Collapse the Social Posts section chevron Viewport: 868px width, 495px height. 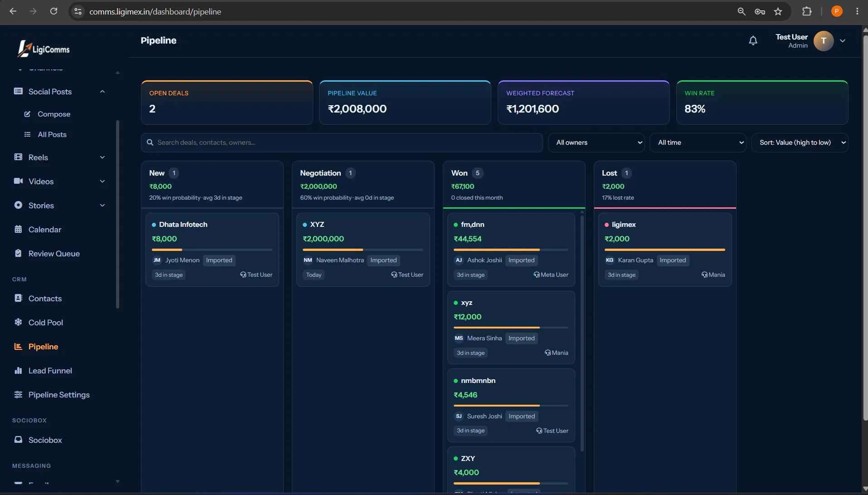[x=102, y=91]
